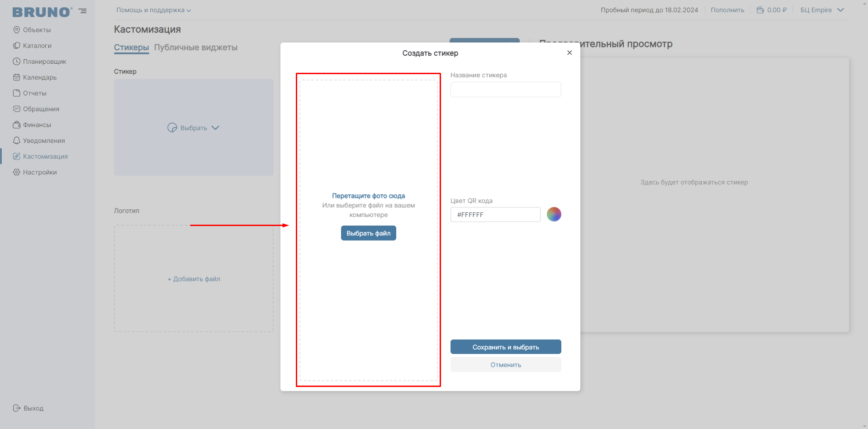
Task: Click the Выход label in sidebar
Action: 33,408
